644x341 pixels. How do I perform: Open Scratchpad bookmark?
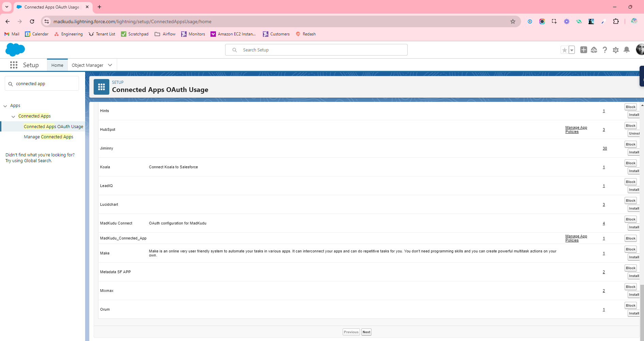135,34
